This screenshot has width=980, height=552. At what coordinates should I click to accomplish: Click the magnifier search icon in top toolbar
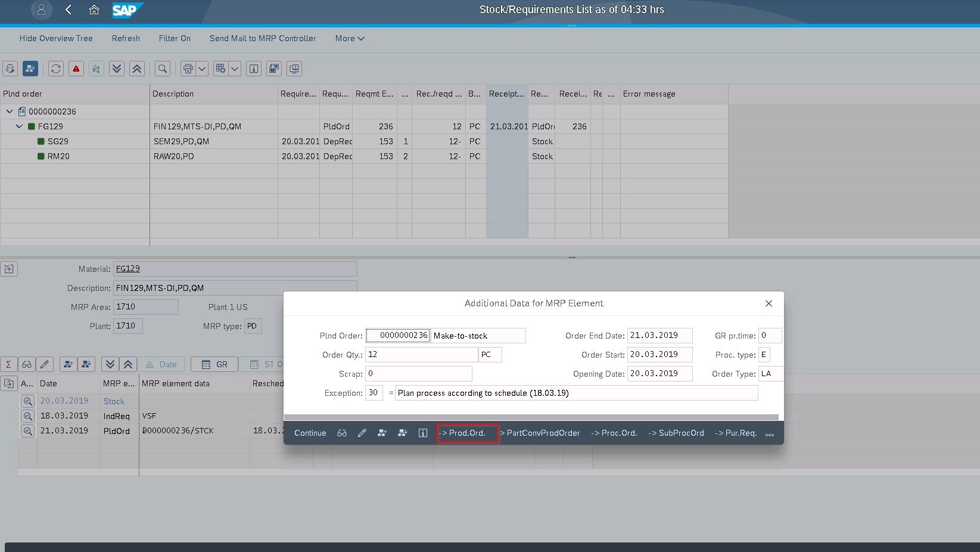coord(163,69)
